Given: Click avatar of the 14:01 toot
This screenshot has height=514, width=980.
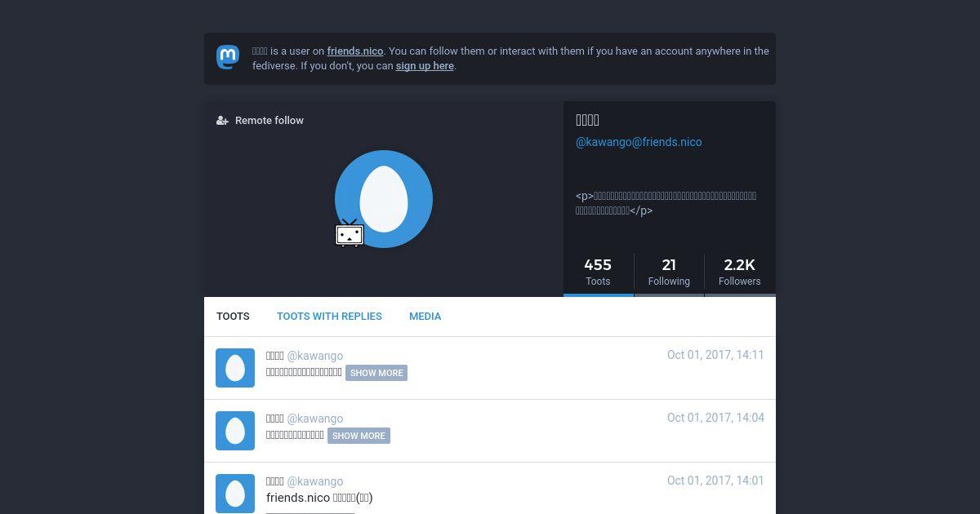Looking at the screenshot, I should [235, 494].
